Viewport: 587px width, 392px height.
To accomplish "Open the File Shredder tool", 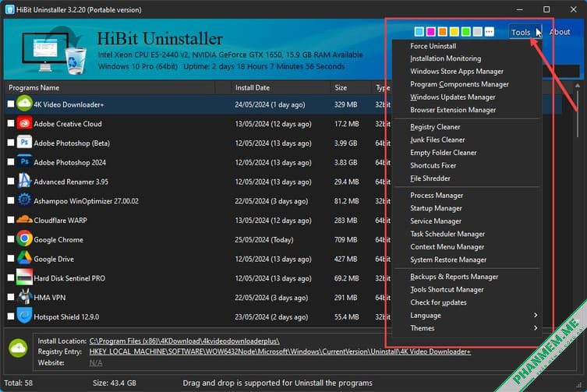I will (x=467, y=178).
